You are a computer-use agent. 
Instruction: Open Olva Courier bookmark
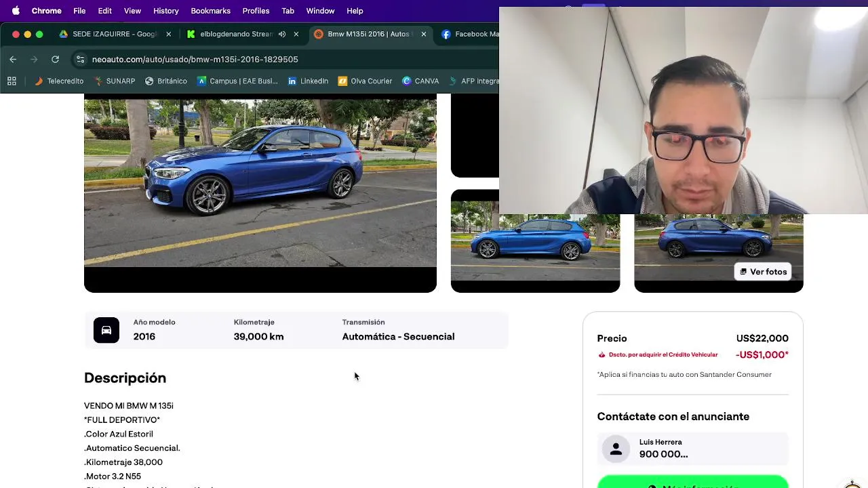point(365,81)
